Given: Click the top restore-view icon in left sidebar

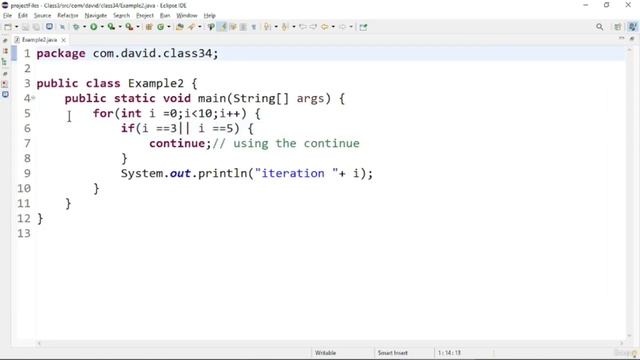Looking at the screenshot, I should (5, 40).
